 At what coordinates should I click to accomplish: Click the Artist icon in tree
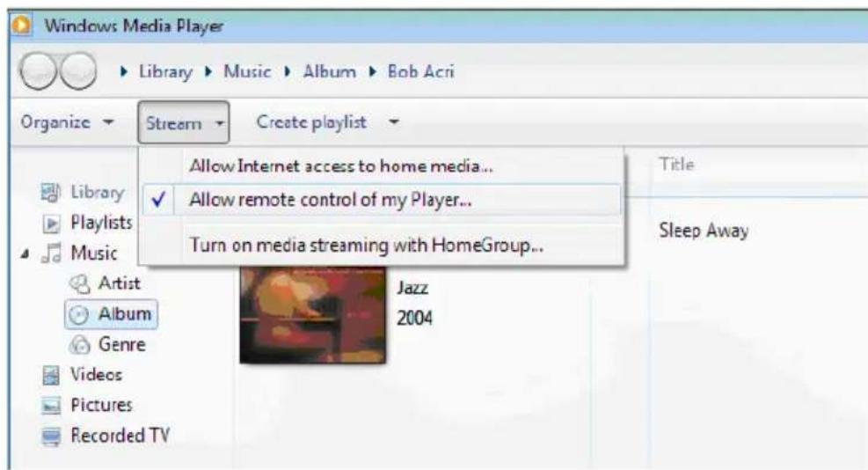pyautogui.click(x=80, y=283)
